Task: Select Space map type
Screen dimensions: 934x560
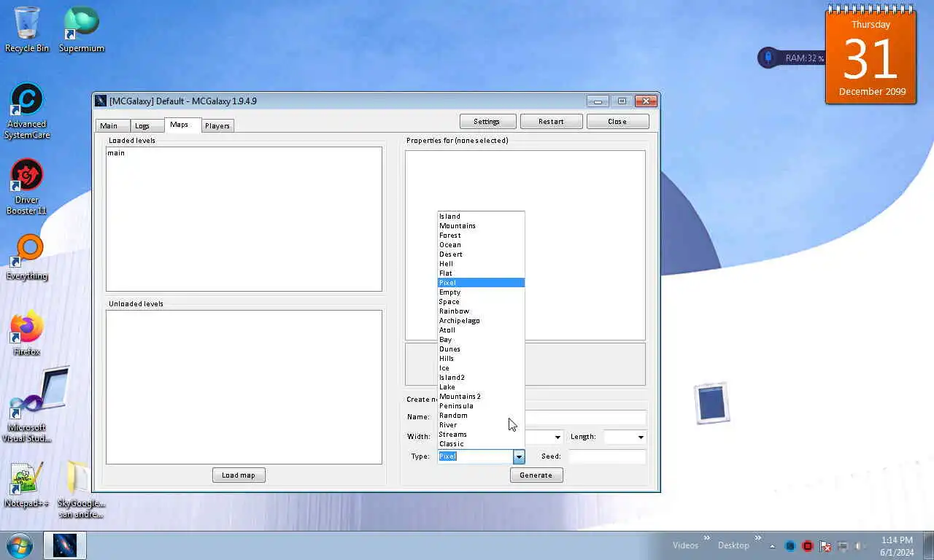Action: tap(481, 302)
